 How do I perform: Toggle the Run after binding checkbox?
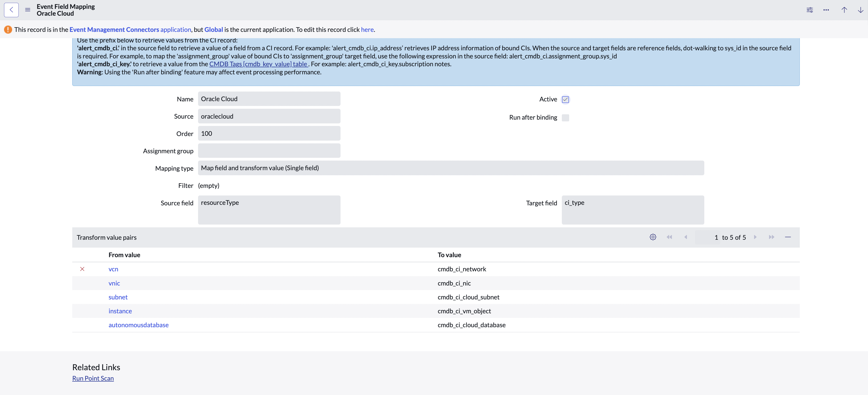(565, 118)
